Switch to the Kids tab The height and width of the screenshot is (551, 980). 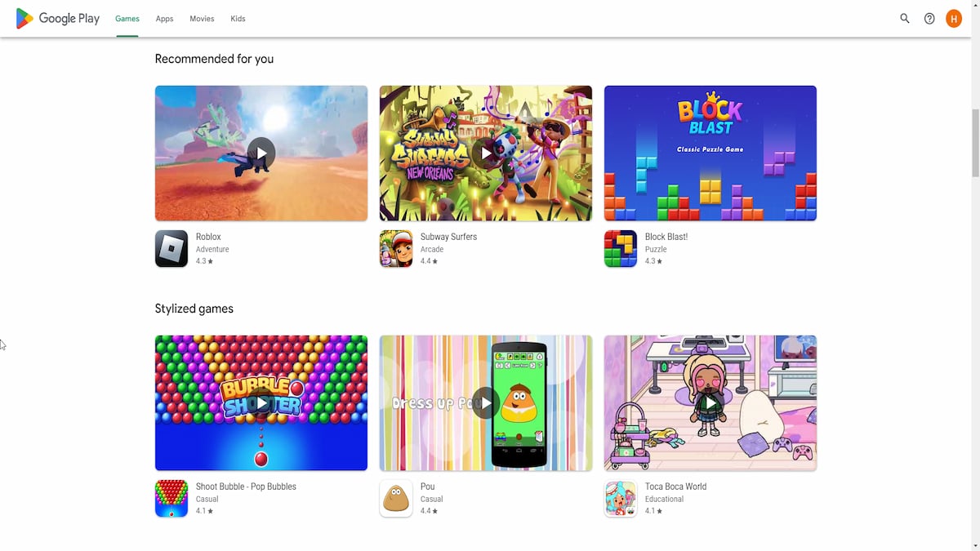tap(238, 19)
